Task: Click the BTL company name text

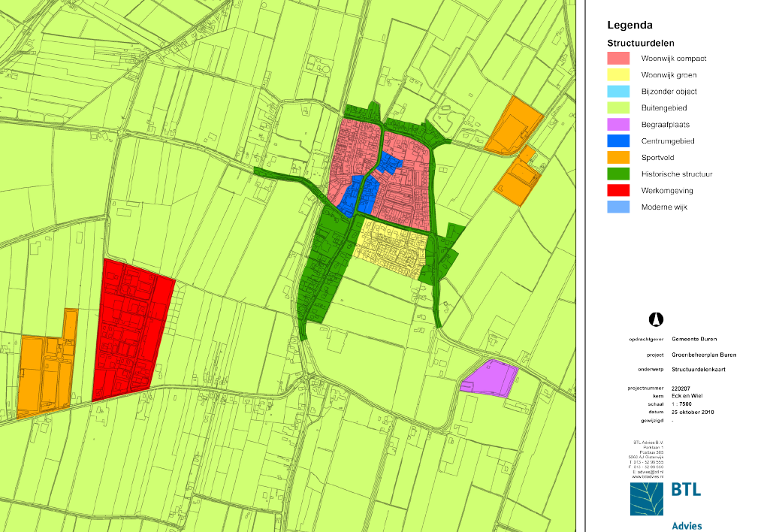Action: (x=686, y=489)
